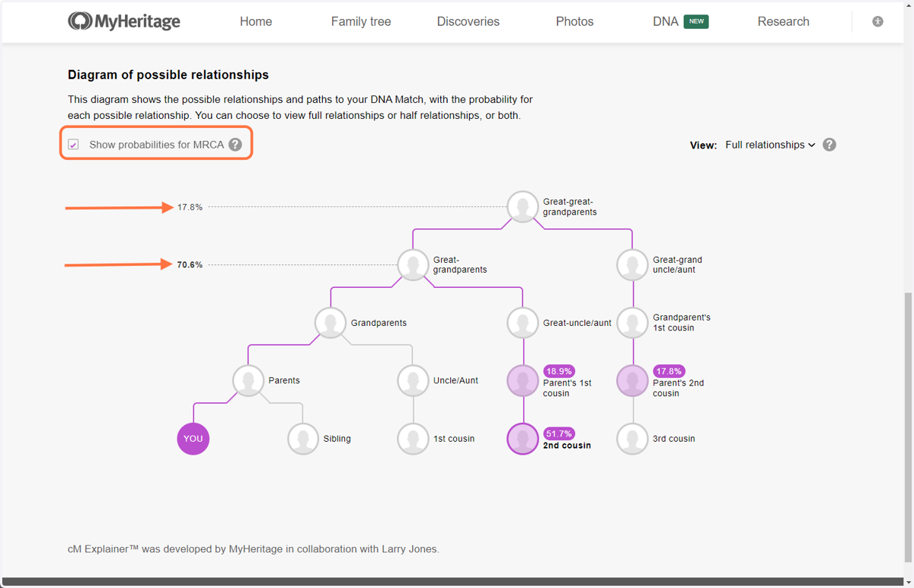Click the 70.6% MRCA probability text
The width and height of the screenshot is (914, 588).
190,265
